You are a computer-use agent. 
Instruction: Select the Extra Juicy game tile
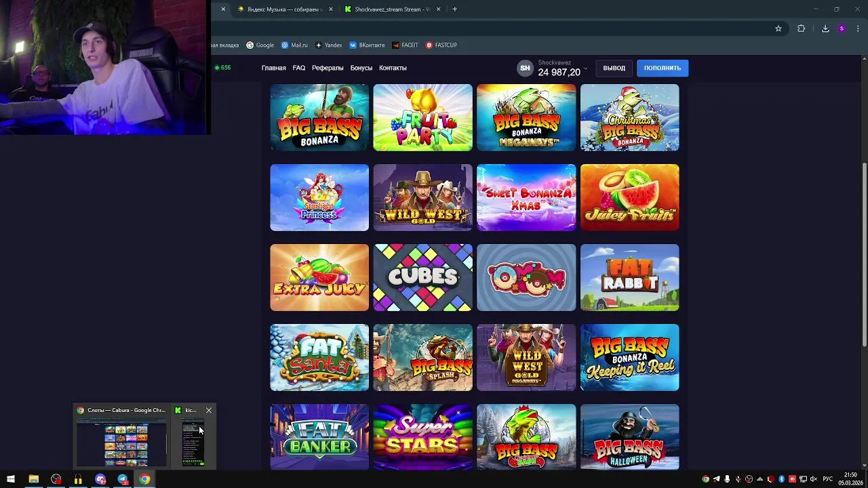coord(319,277)
